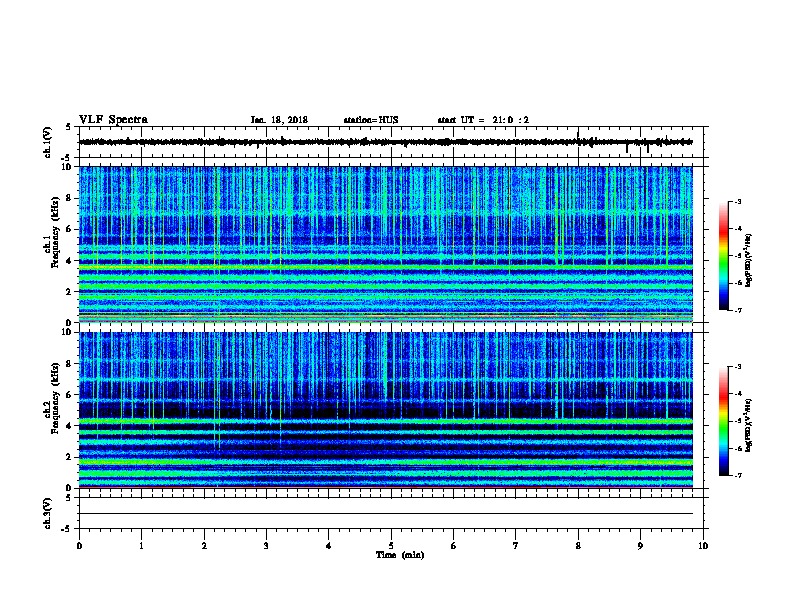
Task: Click the "station=HUS" header label
Action: tap(371, 120)
